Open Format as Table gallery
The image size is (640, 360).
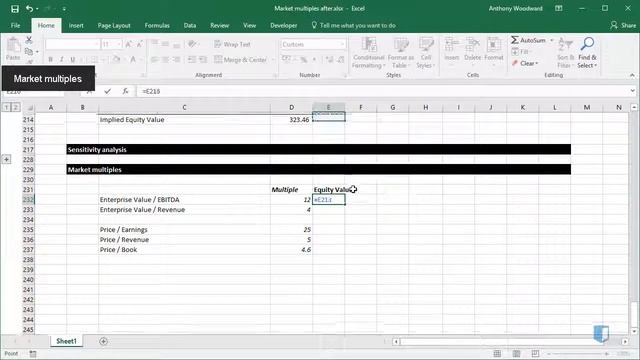pyautogui.click(x=401, y=53)
